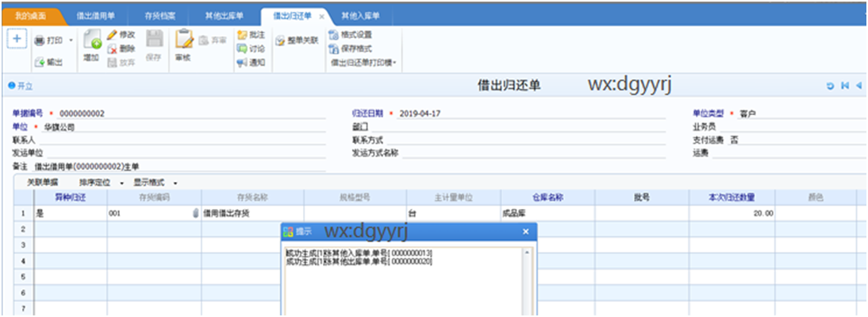Click the 存货编码 column header
The width and height of the screenshot is (868, 317).
pos(154,197)
